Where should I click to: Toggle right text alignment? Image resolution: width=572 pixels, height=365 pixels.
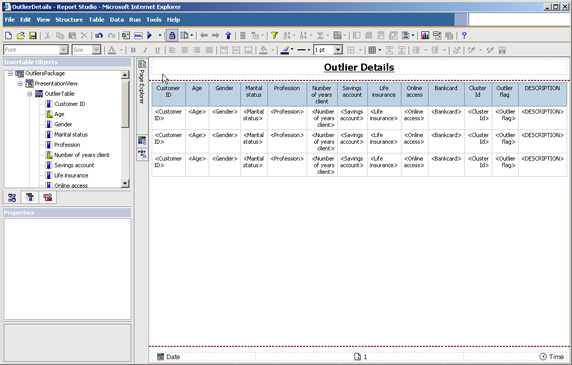pyautogui.click(x=197, y=50)
